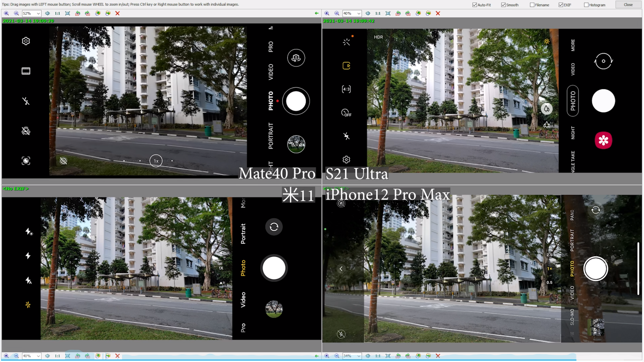Move the S21 Ultra image to a folder
644x362 pixels.
[x=428, y=13]
